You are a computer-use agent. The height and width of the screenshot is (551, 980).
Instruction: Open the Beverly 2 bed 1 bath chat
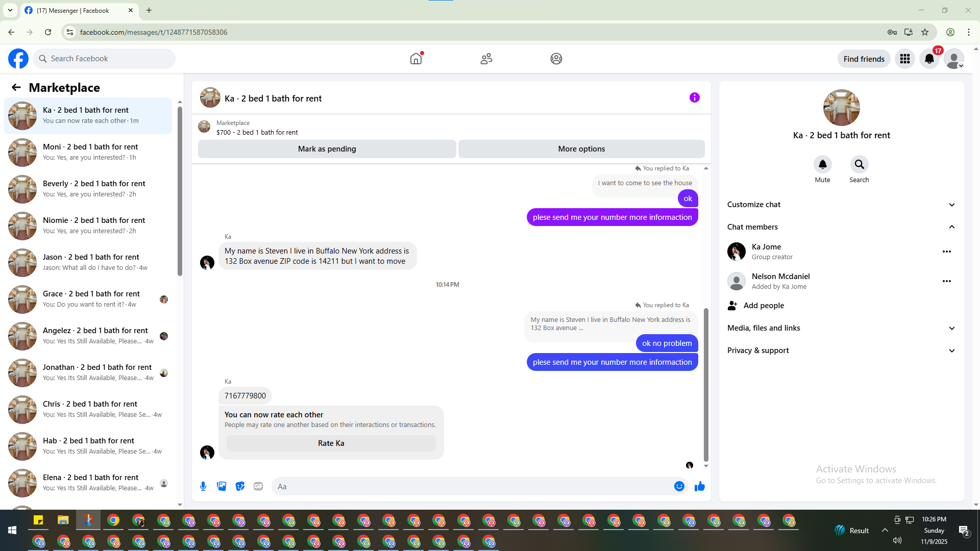[x=88, y=189]
